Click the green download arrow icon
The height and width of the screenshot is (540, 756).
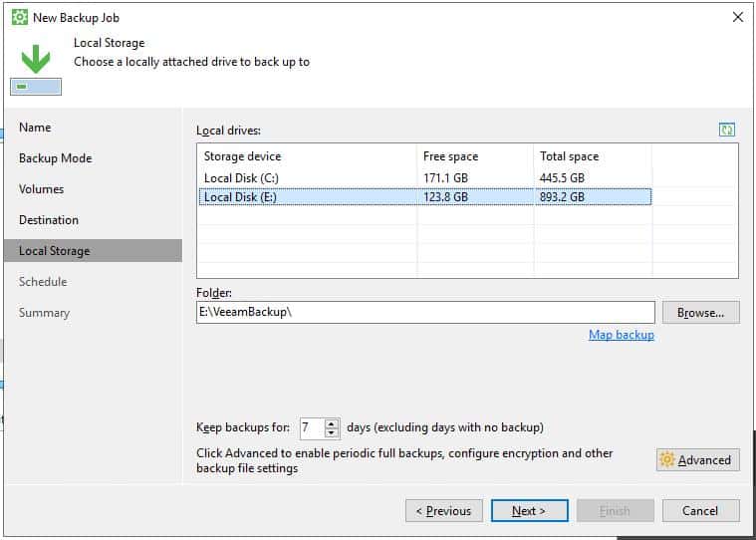tap(36, 60)
